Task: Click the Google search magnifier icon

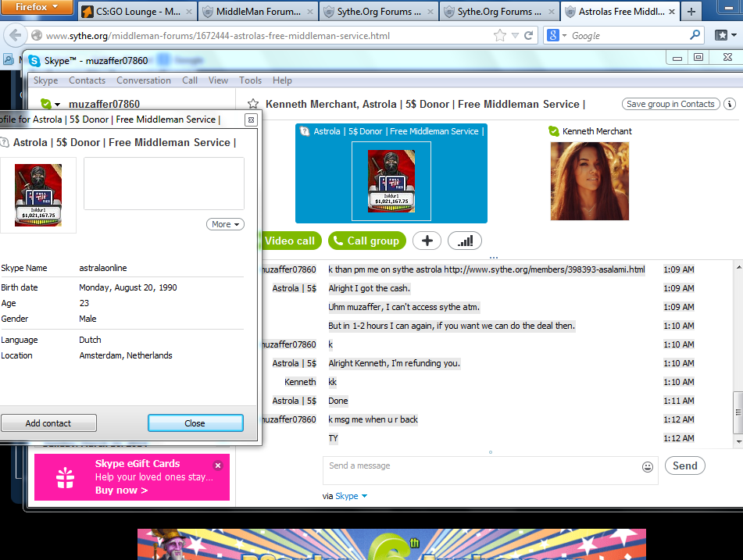Action: pos(695,35)
